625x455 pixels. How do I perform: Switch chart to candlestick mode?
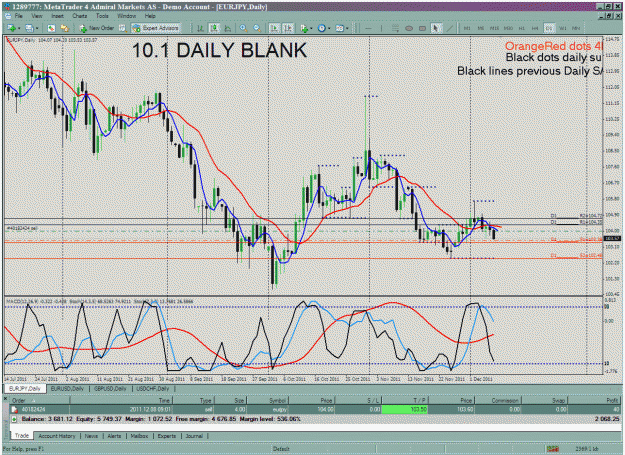point(214,28)
